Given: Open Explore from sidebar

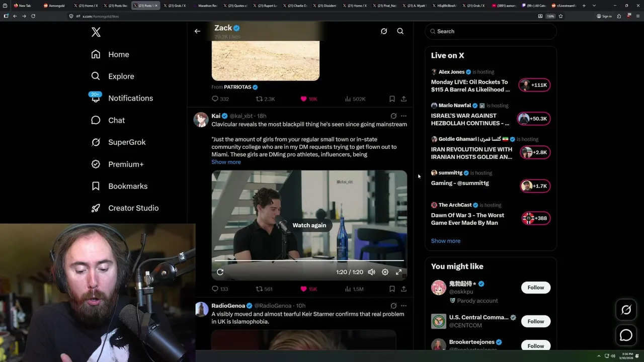Looking at the screenshot, I should coord(113,76).
